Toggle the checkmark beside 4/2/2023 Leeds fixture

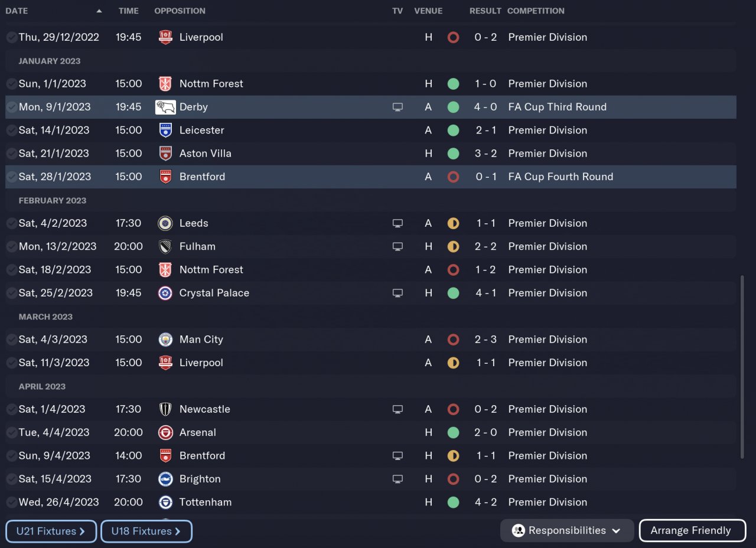[x=11, y=223]
